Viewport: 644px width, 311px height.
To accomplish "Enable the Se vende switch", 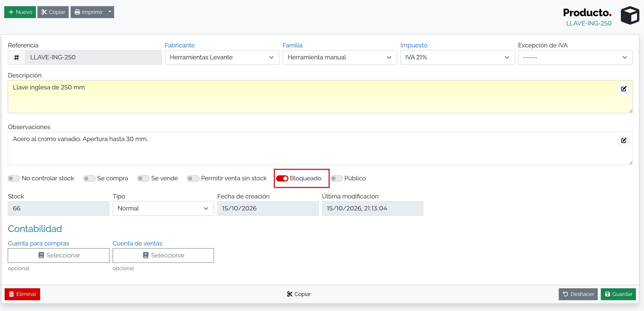I will click(143, 178).
